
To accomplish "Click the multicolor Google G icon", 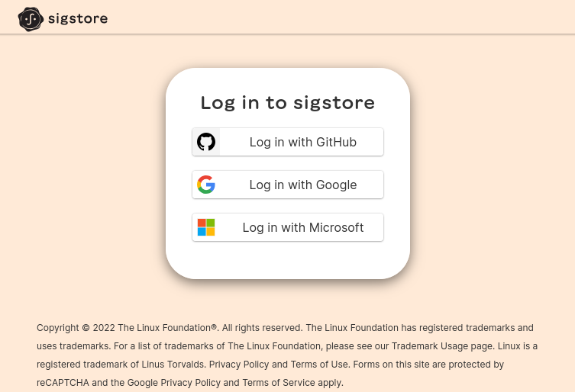I will 206,185.
